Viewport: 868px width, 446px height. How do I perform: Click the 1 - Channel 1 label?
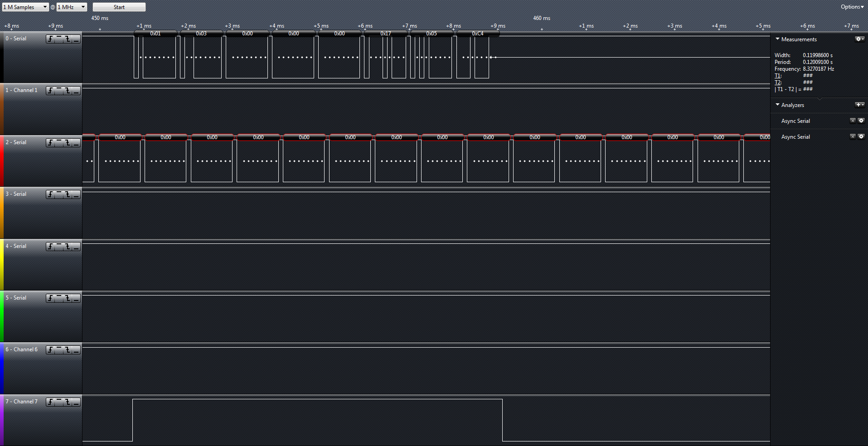[21, 90]
